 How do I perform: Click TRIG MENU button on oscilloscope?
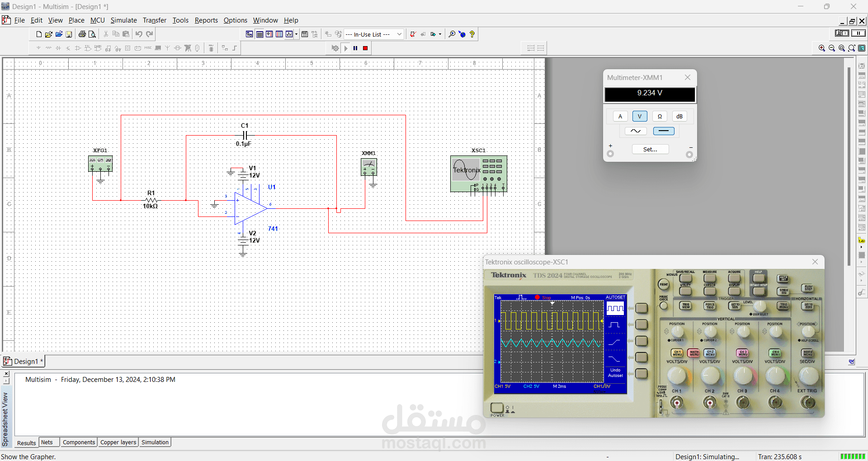(x=783, y=306)
